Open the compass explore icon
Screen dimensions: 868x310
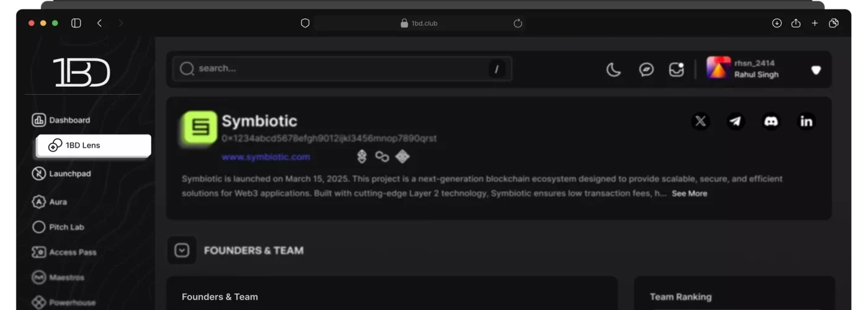(x=646, y=69)
